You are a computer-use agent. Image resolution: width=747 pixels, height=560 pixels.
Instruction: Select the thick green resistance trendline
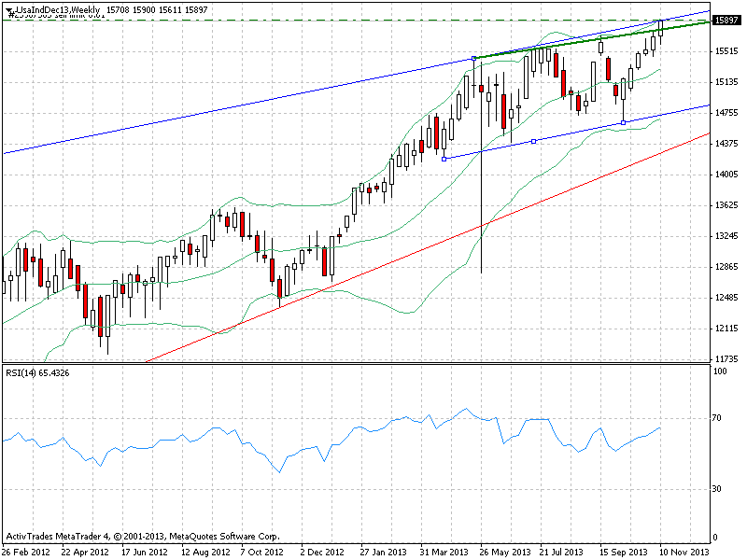(x=591, y=40)
